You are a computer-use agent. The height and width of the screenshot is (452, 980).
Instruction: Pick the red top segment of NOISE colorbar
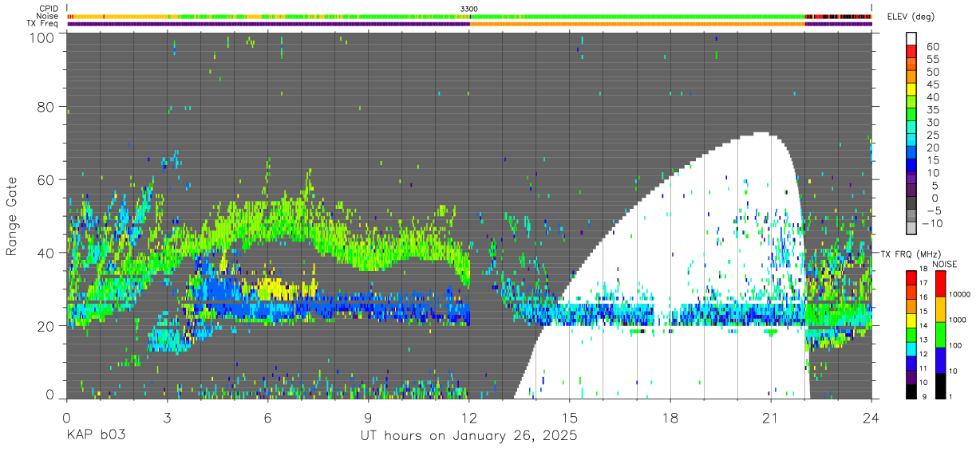(939, 283)
